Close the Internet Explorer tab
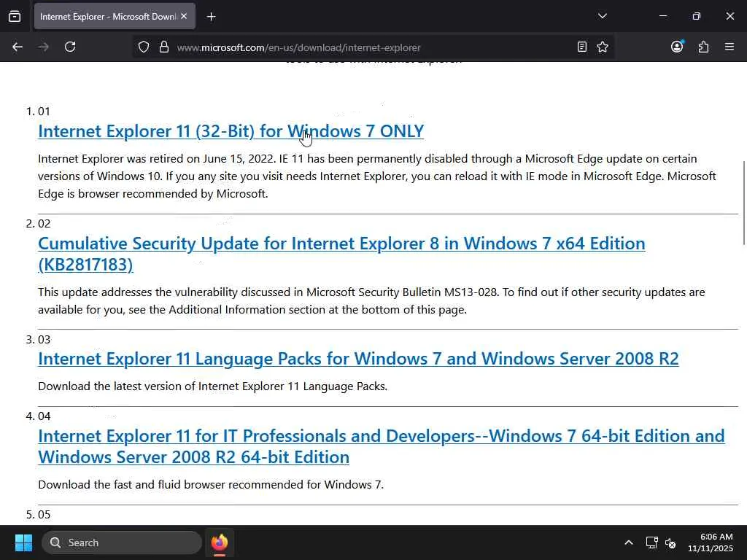The height and width of the screenshot is (560, 747). [x=184, y=17]
